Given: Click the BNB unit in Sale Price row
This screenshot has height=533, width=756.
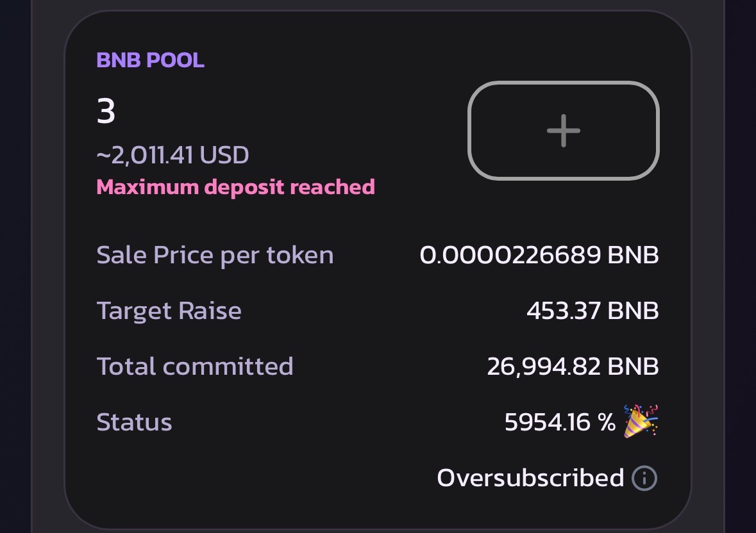Looking at the screenshot, I should point(633,255).
